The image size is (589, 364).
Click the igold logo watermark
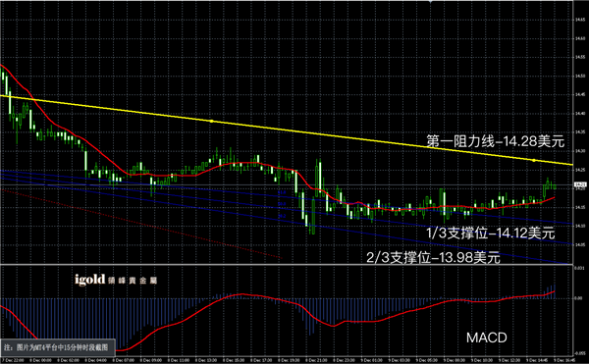[x=116, y=280]
